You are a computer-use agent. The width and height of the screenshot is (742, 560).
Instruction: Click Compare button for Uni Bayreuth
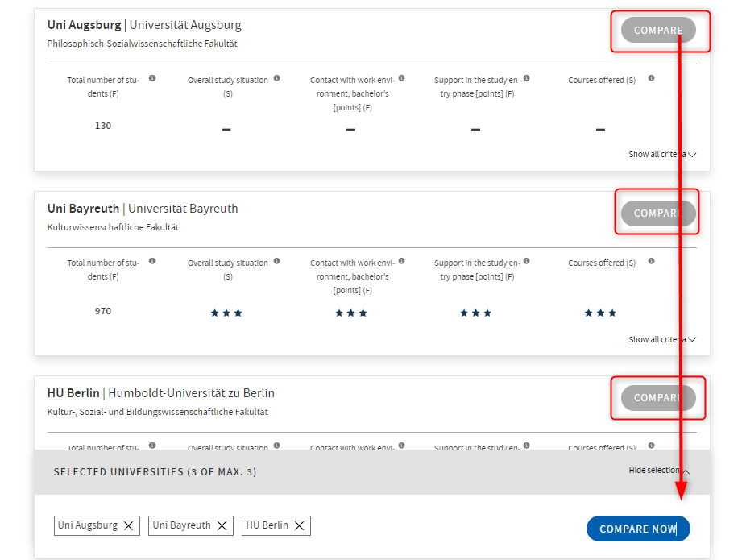658,214
